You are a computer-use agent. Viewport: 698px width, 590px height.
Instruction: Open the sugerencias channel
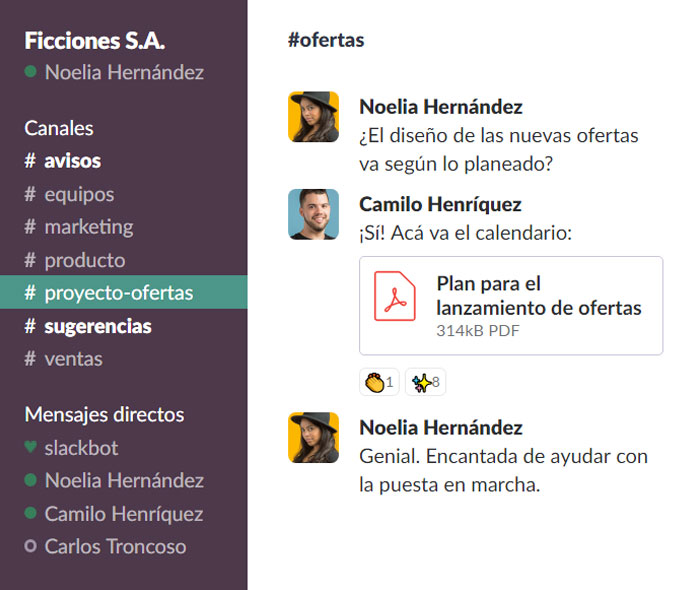point(97,326)
